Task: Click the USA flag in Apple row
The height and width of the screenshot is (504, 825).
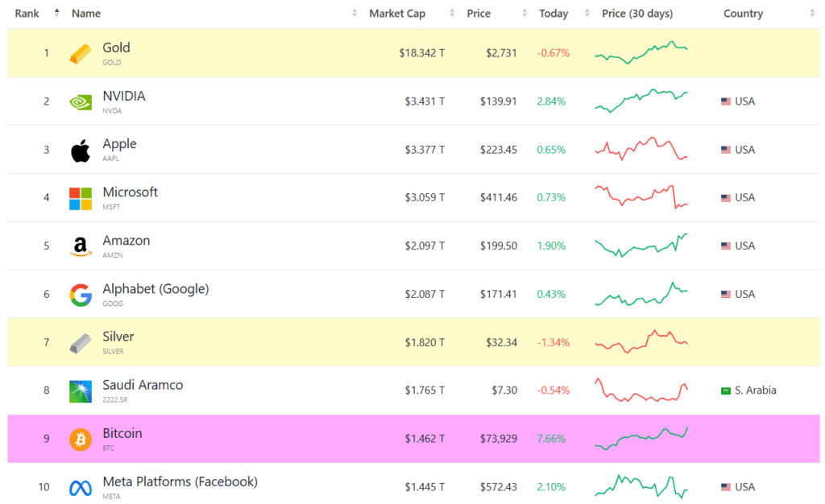Action: (726, 150)
